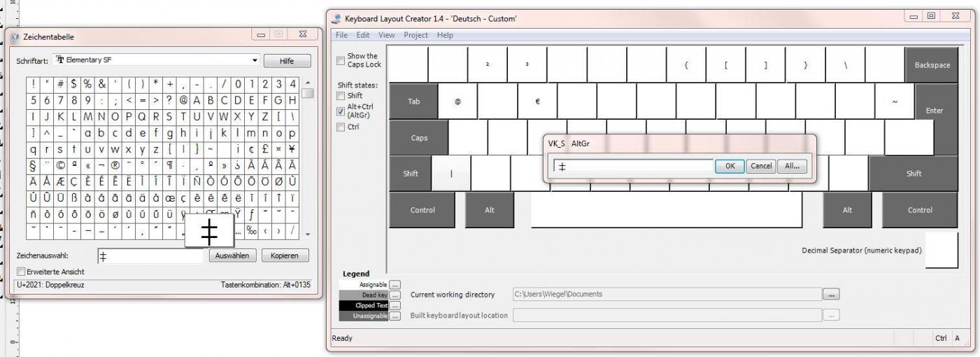Click the Kopieren button

(x=285, y=255)
